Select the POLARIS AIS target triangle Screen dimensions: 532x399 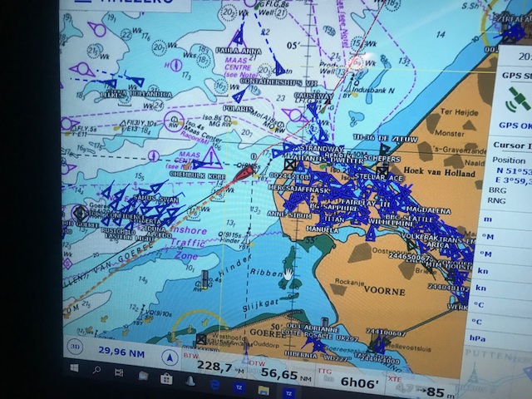click(x=239, y=95)
